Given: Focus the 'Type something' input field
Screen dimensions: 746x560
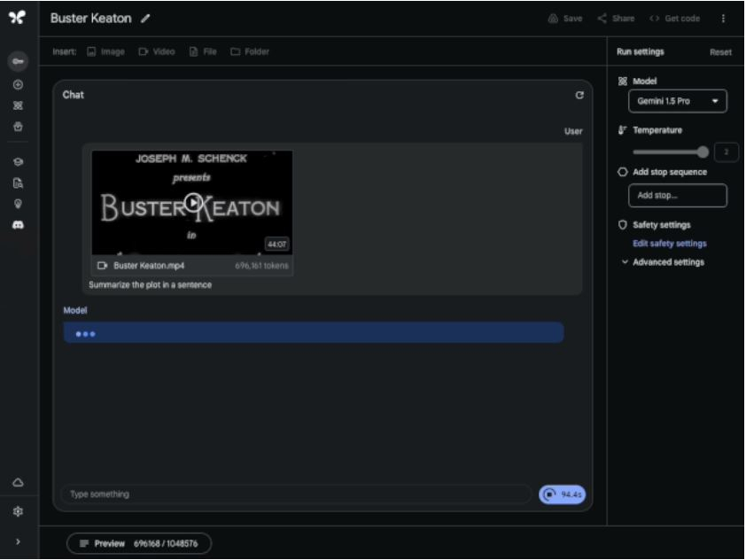Looking at the screenshot, I should click(x=296, y=494).
